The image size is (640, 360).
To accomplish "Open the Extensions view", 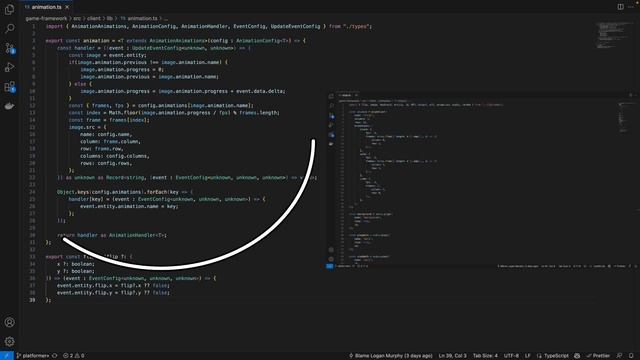I will tap(9, 87).
